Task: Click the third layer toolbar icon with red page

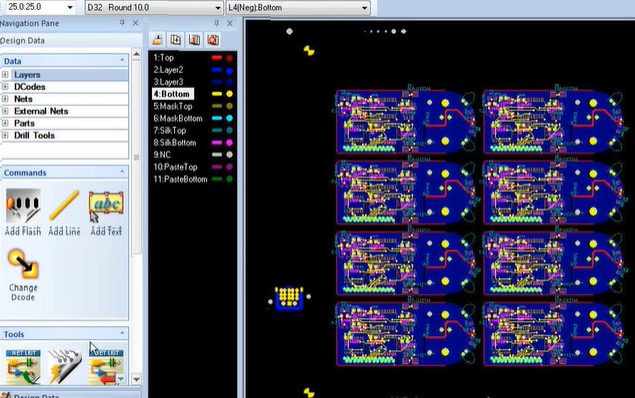Action: click(x=194, y=40)
